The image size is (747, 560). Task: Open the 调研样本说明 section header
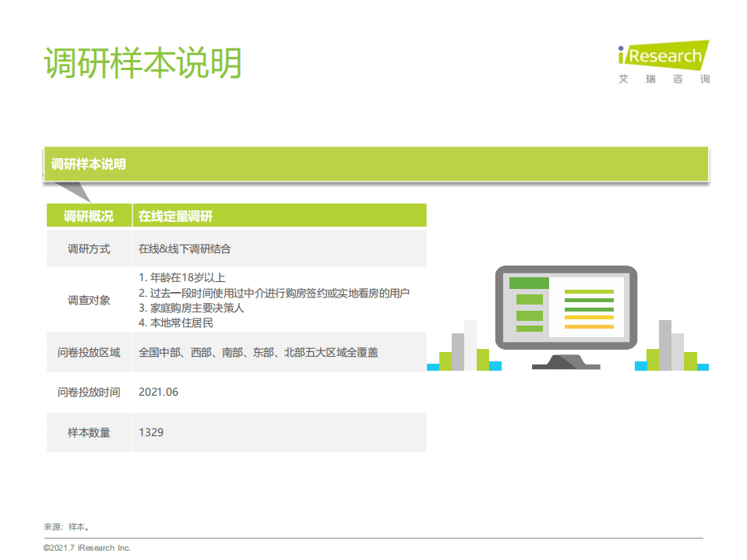[90, 164]
